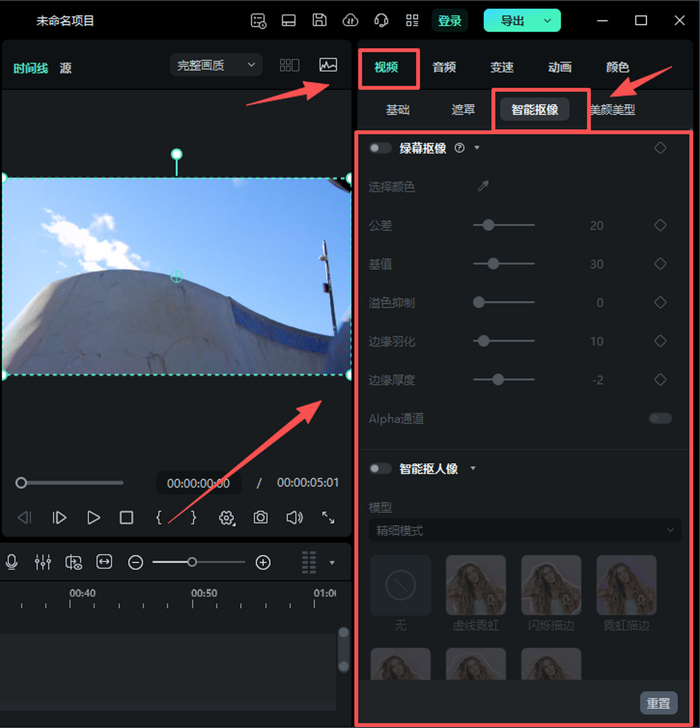Open the 完整画质 quality dropdown
The width and height of the screenshot is (700, 728).
[216, 65]
